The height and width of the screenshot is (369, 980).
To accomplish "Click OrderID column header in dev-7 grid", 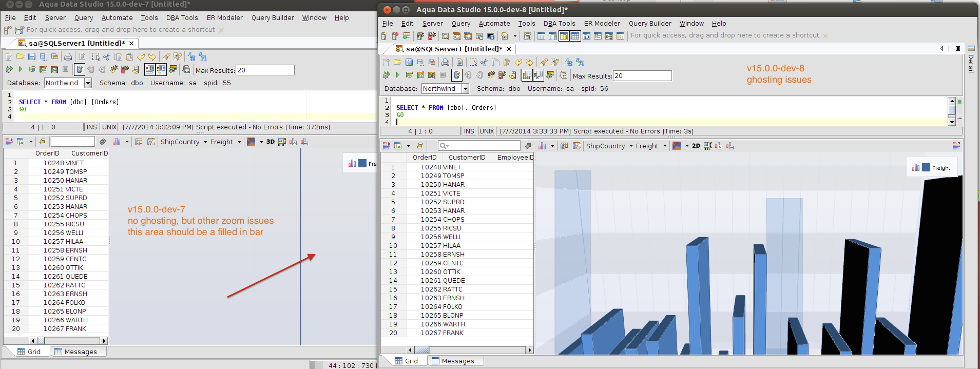I will coord(47,153).
